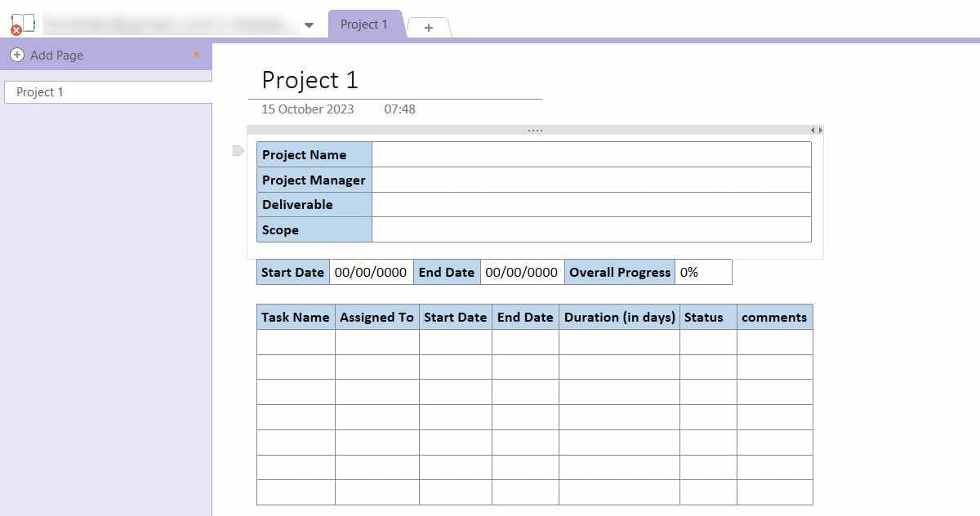This screenshot has width=980, height=516.
Task: Click the Start Date label in dates row
Action: tap(293, 273)
